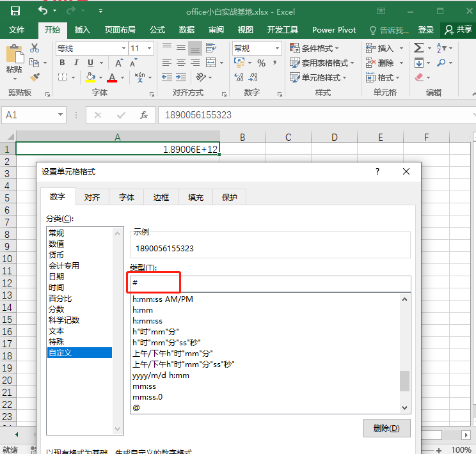Open Clear eraser icon
The height and width of the screenshot is (454, 476).
(x=419, y=77)
